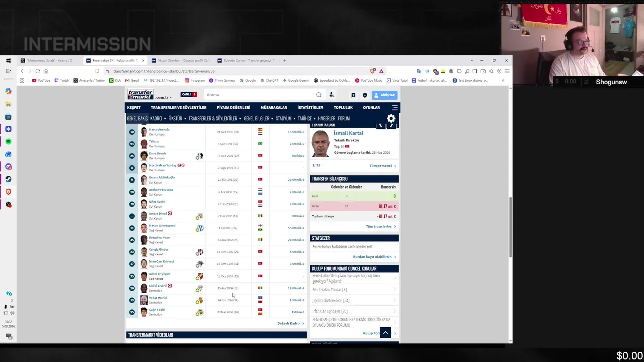
Task: Open the Detaylı Kadro link
Action: (x=290, y=323)
